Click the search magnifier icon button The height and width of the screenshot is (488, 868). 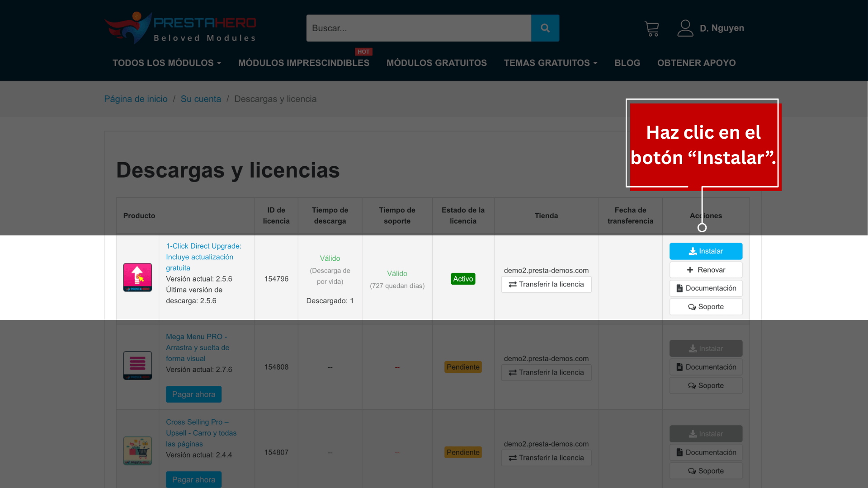[545, 28]
